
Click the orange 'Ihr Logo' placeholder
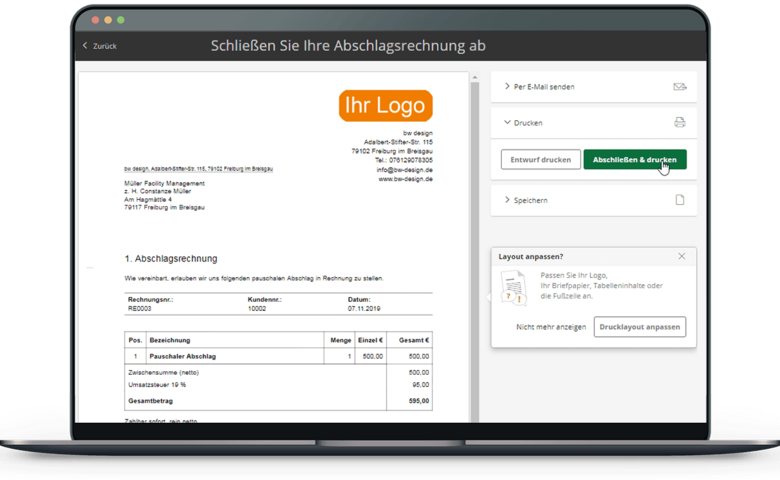385,105
